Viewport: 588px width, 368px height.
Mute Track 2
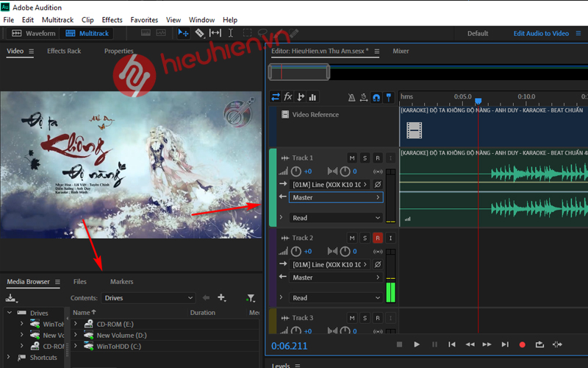[352, 238]
